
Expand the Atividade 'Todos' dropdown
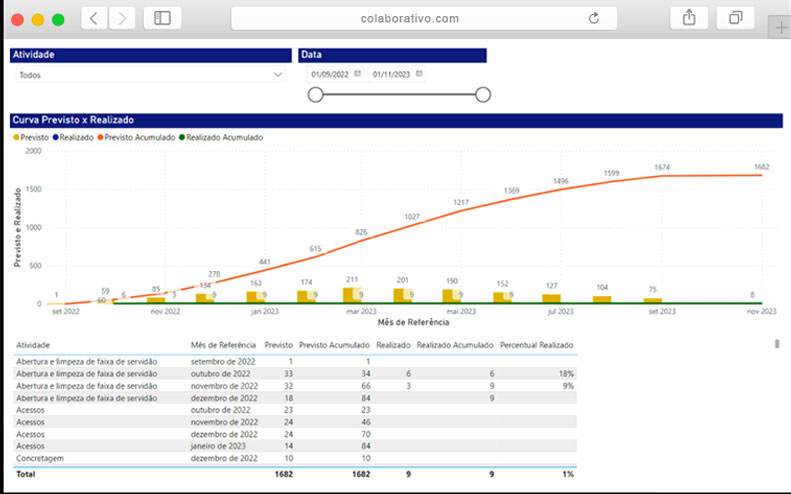(x=150, y=75)
